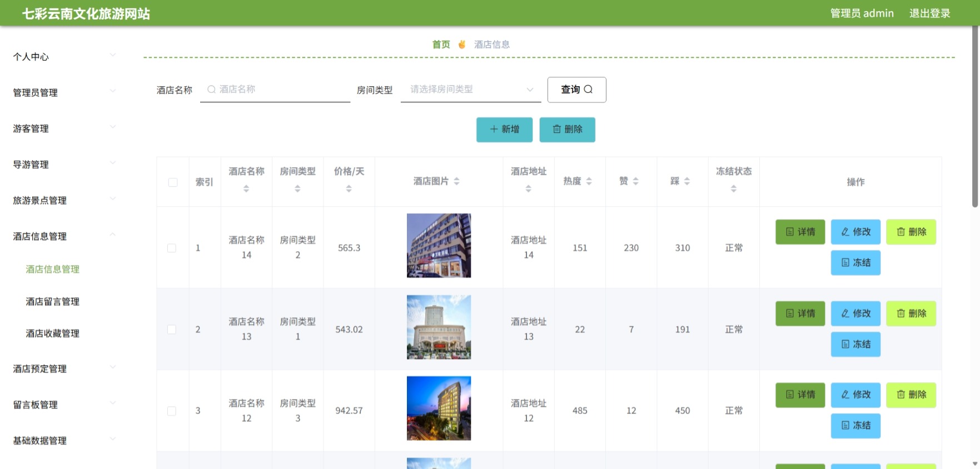Sort by 价格/天 column arrows
980x469 pixels.
(x=349, y=189)
